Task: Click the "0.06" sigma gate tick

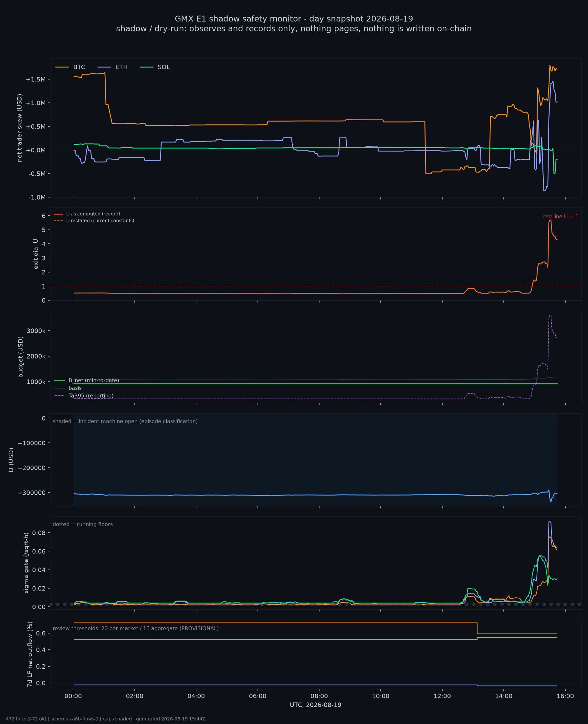Action: (39, 551)
